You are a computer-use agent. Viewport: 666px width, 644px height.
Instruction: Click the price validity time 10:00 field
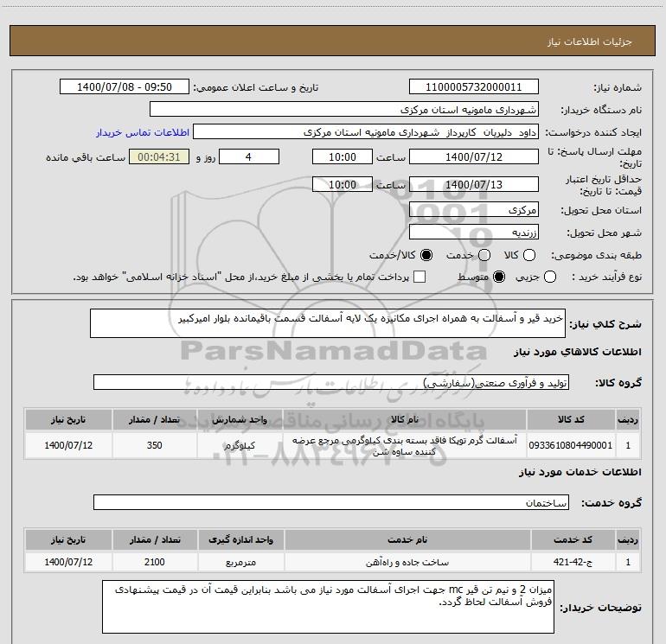(x=343, y=185)
